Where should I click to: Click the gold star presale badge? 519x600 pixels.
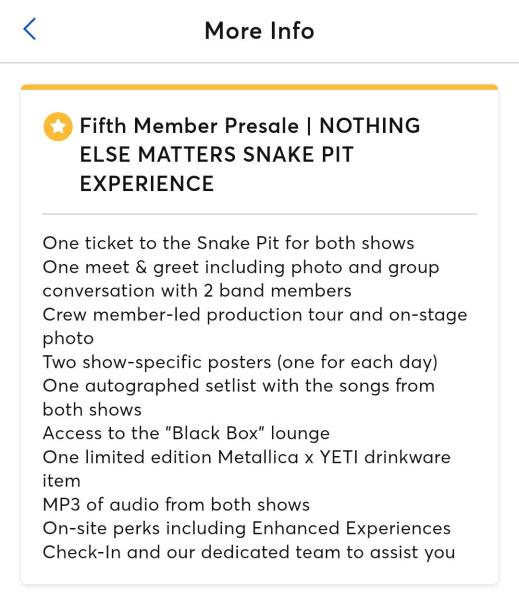tap(58, 126)
